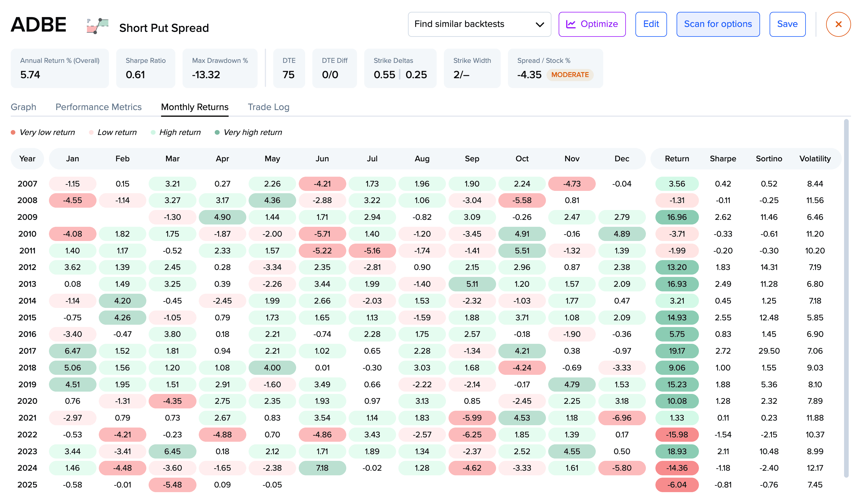
Task: Click the Short Put Spread strategy icon
Action: pos(97,26)
